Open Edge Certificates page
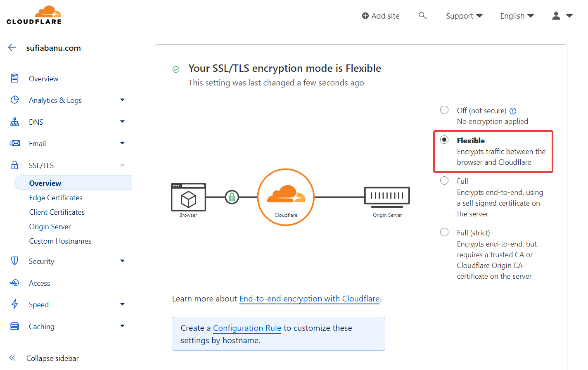This screenshot has height=370, width=588. [x=56, y=198]
